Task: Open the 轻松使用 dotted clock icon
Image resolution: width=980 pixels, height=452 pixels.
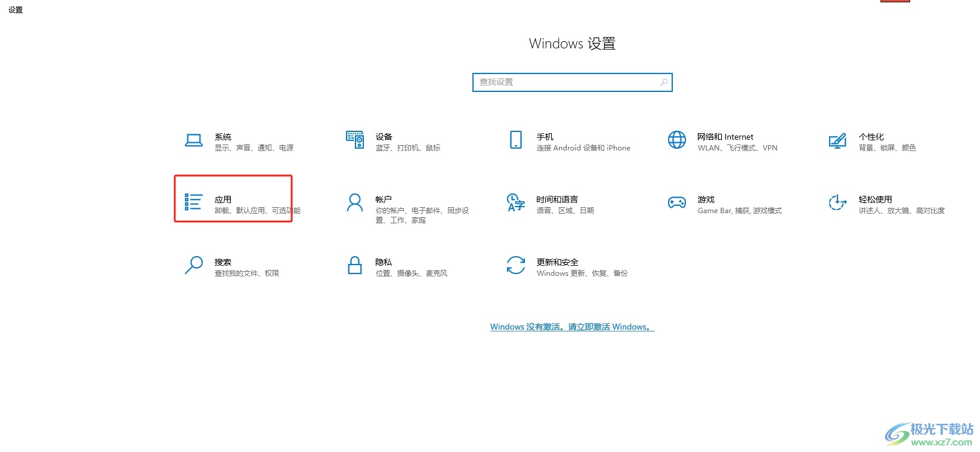Action: 838,202
